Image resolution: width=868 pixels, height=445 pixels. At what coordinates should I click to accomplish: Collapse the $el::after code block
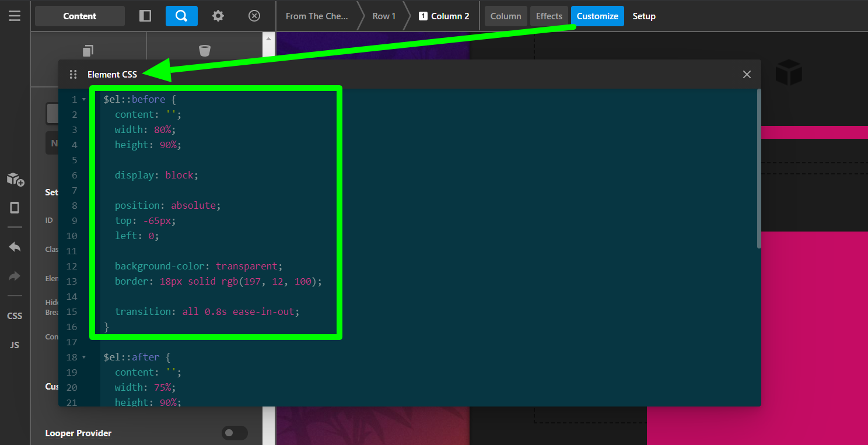(84, 358)
